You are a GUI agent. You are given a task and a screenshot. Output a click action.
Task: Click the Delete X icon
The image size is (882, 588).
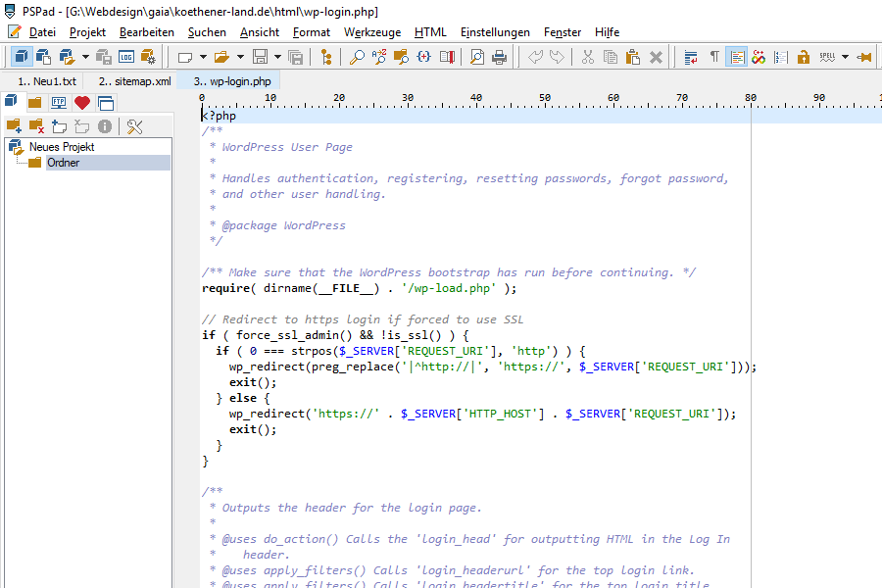click(656, 57)
